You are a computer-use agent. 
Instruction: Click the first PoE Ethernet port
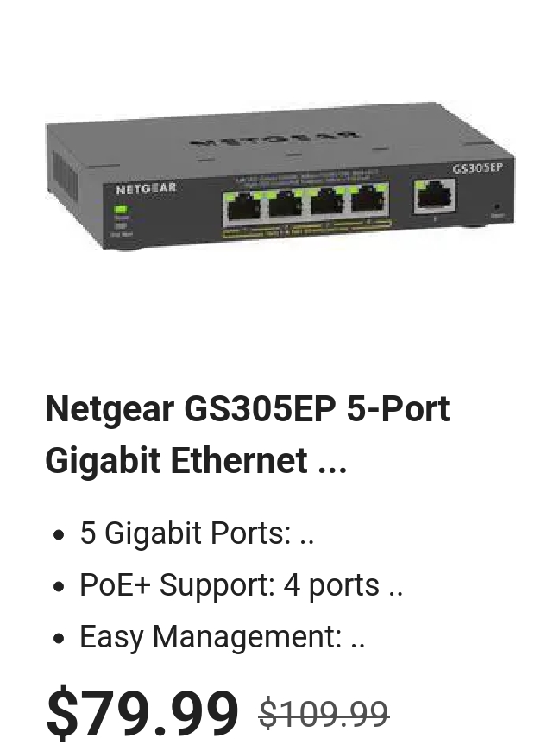coord(243,206)
